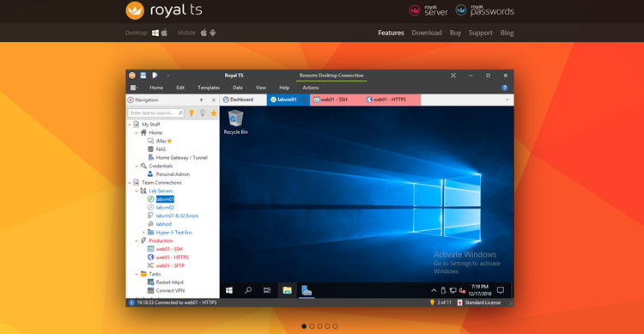Click the save disk icon in title bar
Image resolution: width=644 pixels, height=334 pixels.
click(x=143, y=76)
